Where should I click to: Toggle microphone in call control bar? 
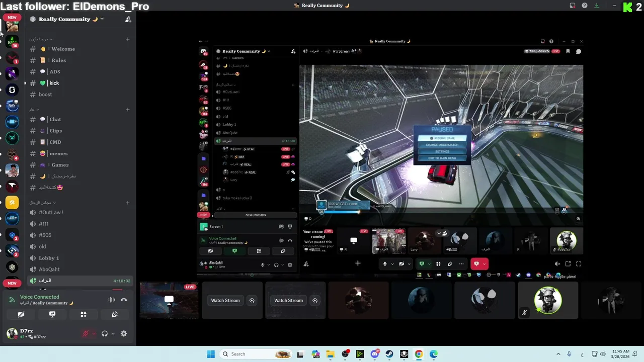coord(385,263)
